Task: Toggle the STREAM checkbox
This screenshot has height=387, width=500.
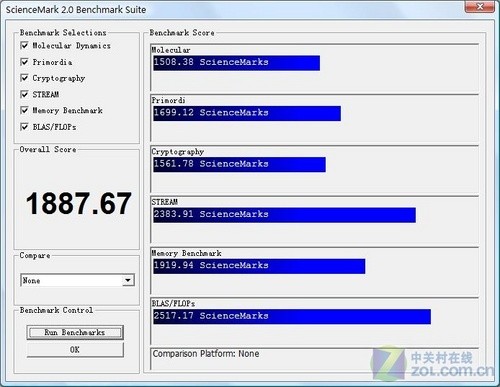Action: [24, 94]
